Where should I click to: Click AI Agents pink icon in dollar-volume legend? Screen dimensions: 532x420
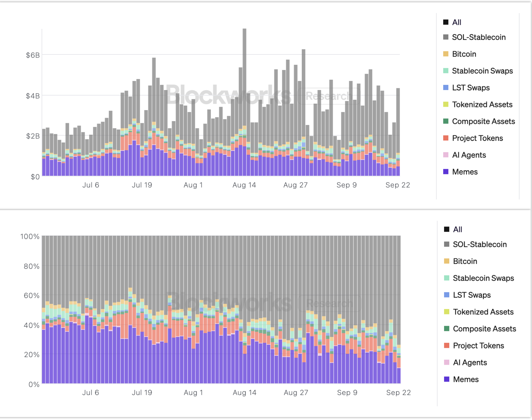446,155
